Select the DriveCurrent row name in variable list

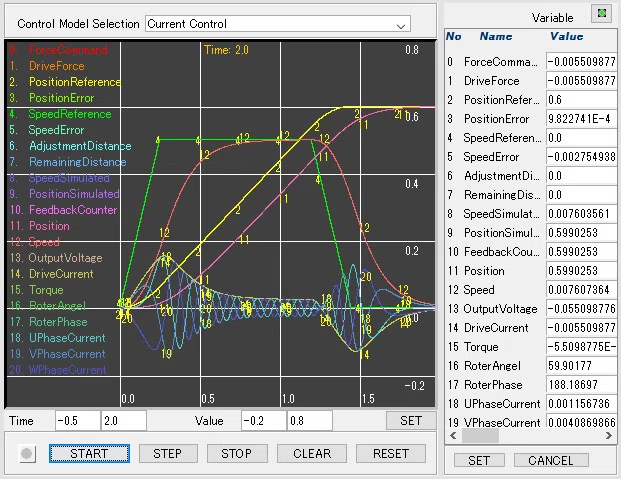click(496, 328)
